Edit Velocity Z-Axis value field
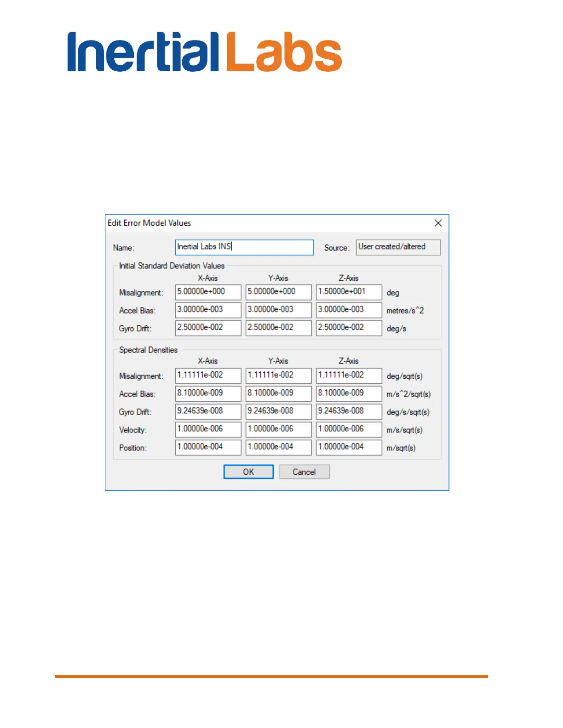 (x=349, y=429)
